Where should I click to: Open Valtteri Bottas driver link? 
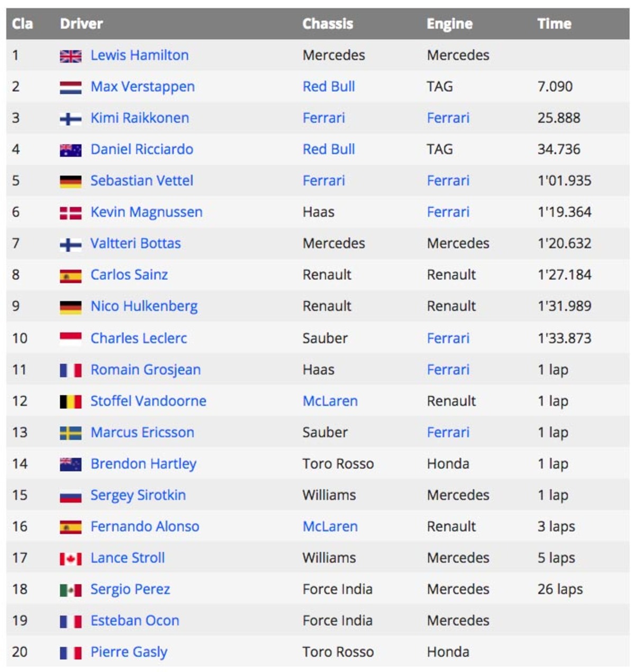pos(136,243)
